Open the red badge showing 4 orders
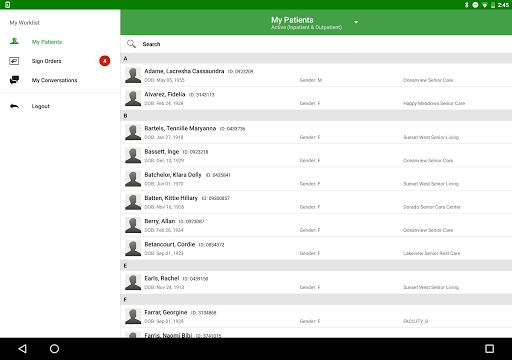512x360 pixels. pos(105,61)
